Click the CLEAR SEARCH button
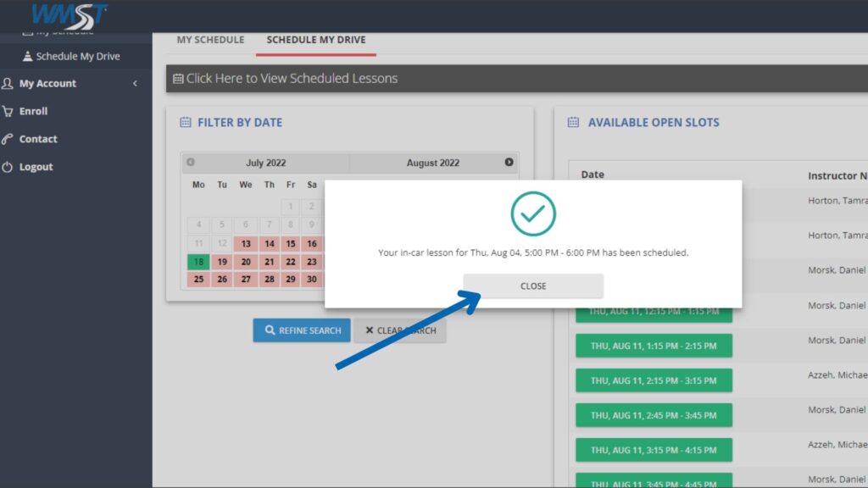This screenshot has height=488, width=868. (400, 330)
